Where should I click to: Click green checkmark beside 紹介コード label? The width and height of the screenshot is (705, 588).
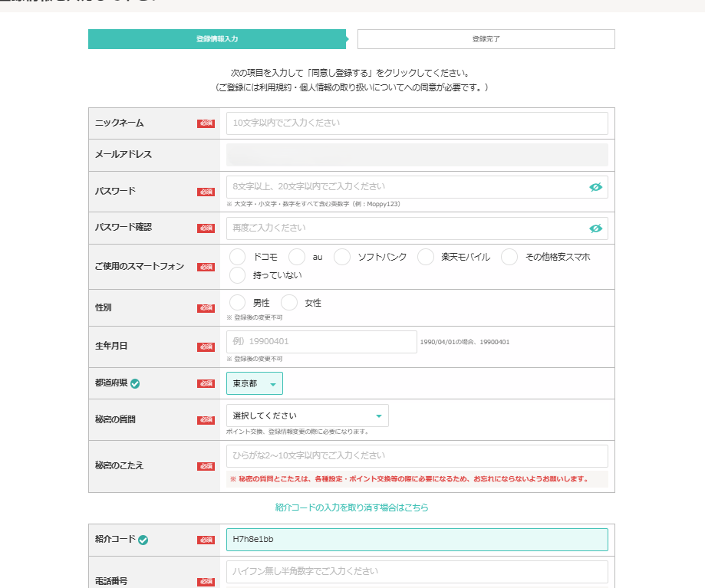point(143,540)
